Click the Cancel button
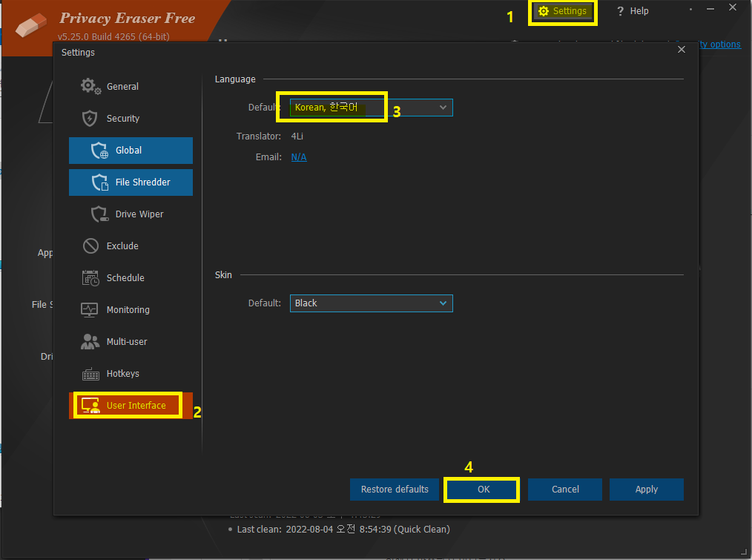 [565, 490]
